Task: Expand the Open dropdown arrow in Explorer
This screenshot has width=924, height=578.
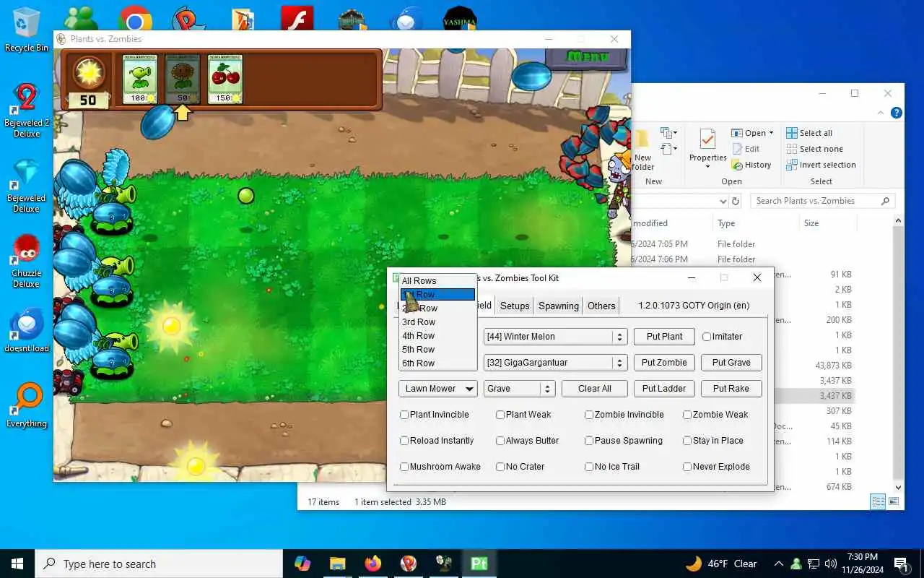Action: coord(771,133)
